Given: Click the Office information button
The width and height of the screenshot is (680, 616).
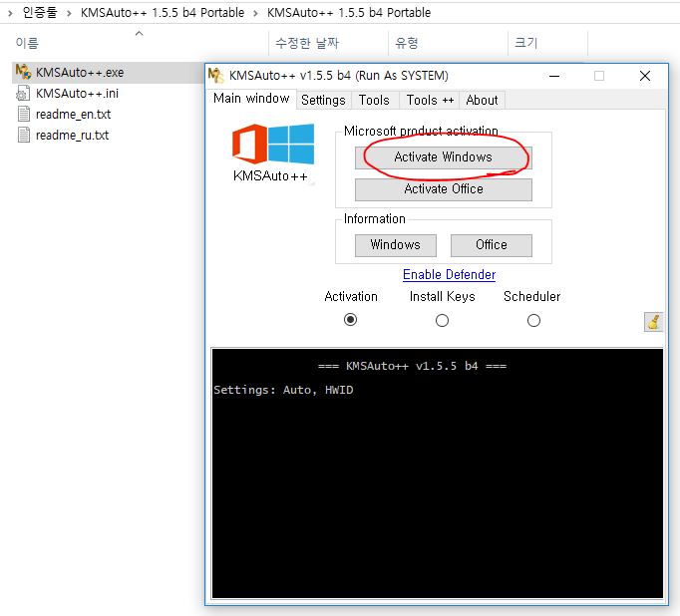Looking at the screenshot, I should pos(492,245).
